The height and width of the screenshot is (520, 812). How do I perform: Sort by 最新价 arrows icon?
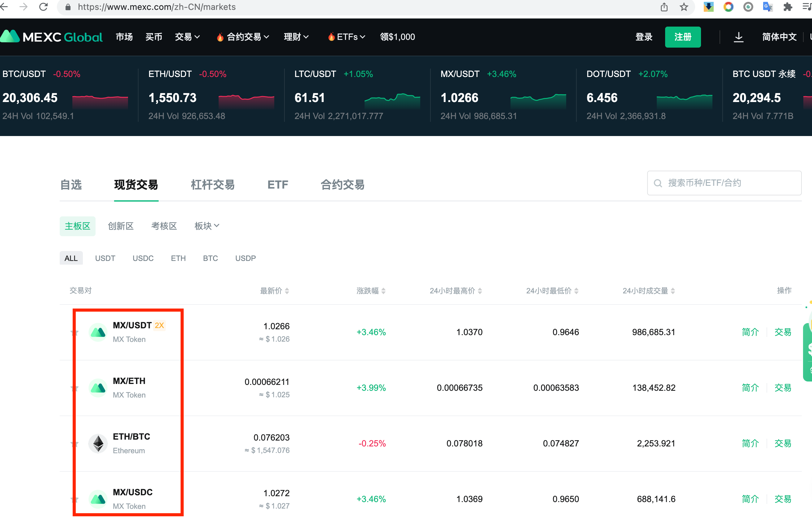pyautogui.click(x=287, y=291)
